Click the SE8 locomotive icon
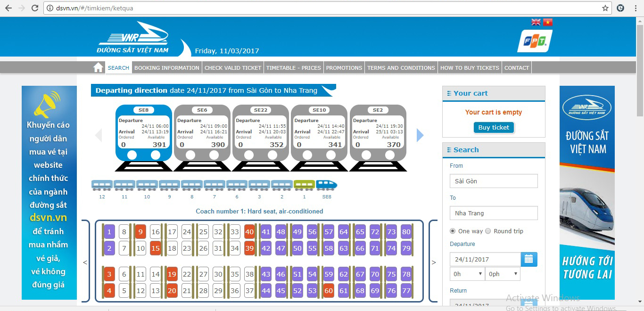 (x=326, y=185)
